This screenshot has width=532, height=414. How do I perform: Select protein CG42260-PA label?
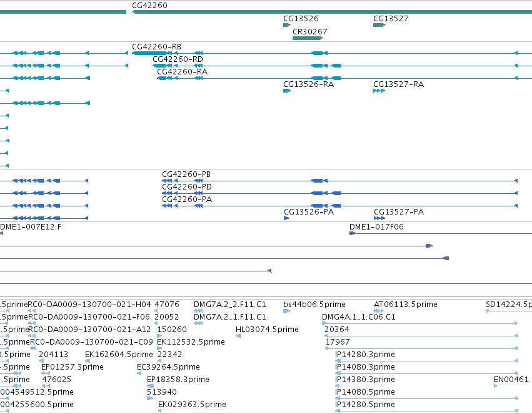click(187, 199)
